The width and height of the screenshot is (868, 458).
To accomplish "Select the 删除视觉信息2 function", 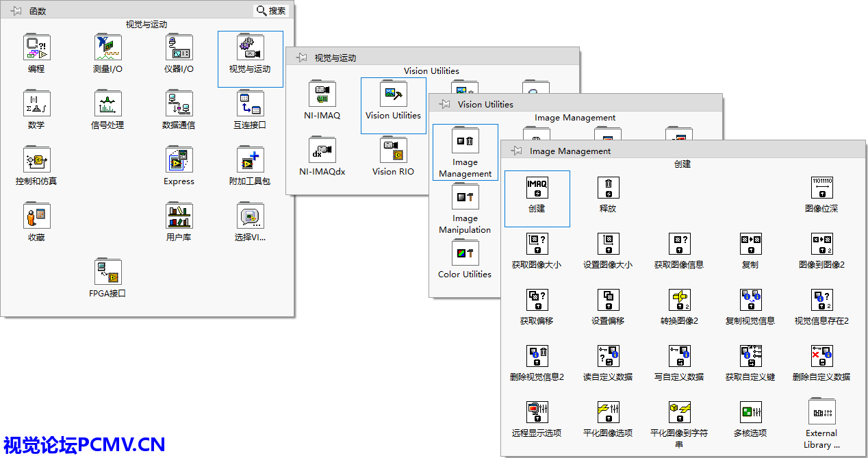I will (537, 356).
